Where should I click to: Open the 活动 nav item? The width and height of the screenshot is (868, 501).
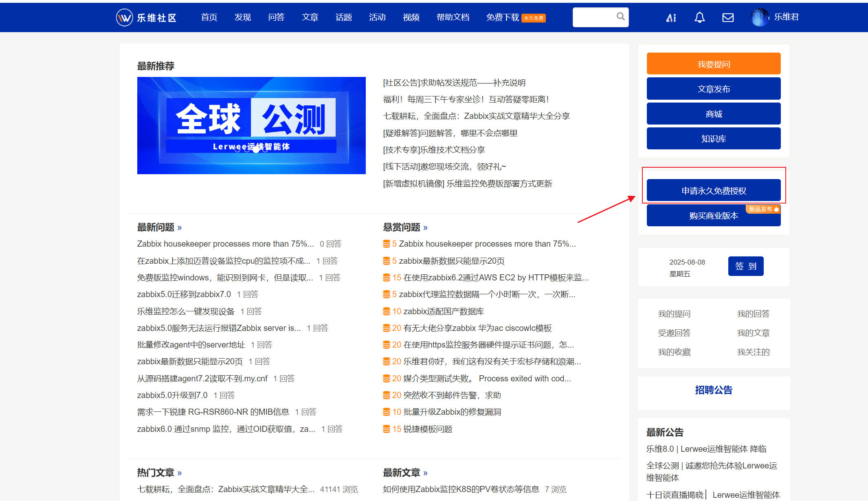tap(377, 17)
